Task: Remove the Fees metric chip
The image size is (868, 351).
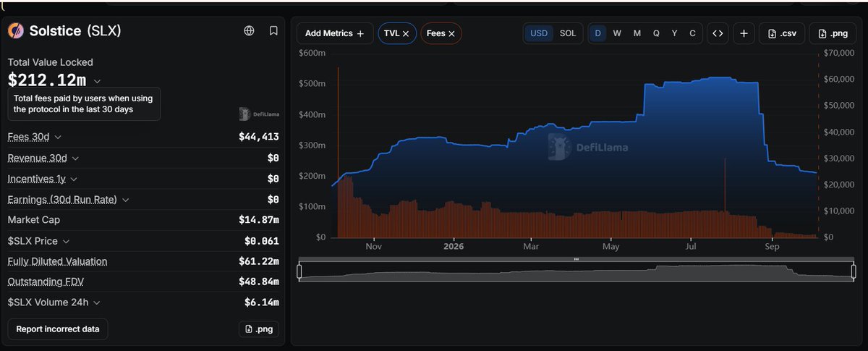Action: coord(451,34)
